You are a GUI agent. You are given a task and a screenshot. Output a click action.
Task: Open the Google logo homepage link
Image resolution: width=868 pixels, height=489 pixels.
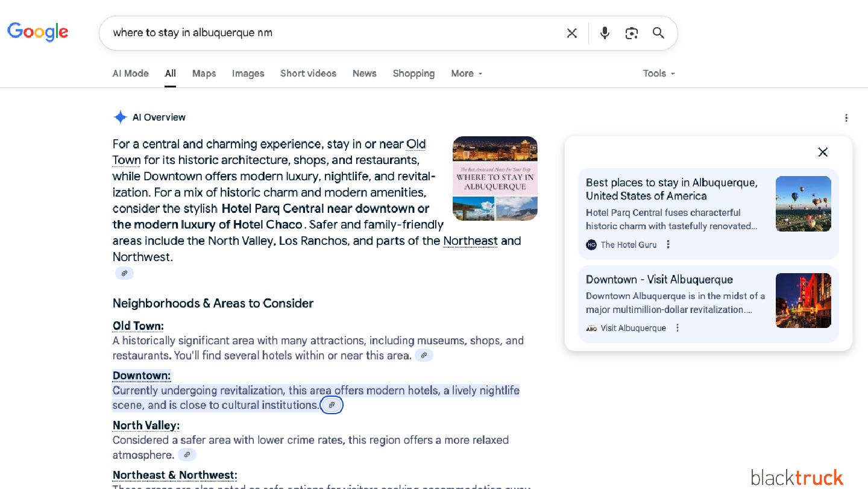[x=38, y=32]
